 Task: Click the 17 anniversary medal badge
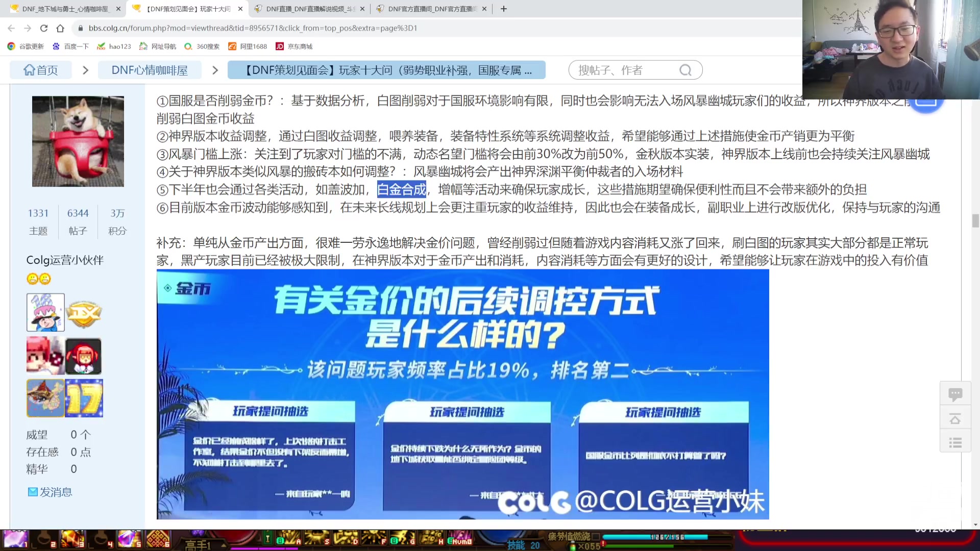(84, 398)
